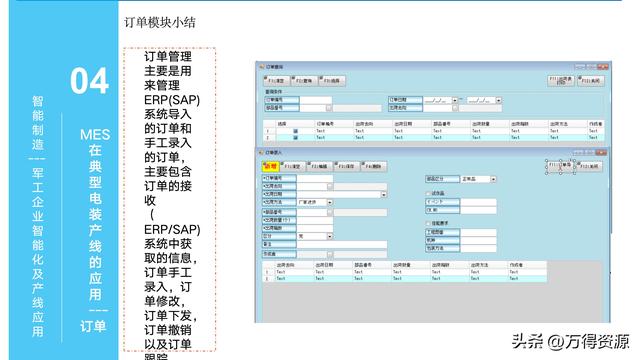Screen dimensions: 640x360
Task: Click the lookup button beside 部品番号 in query window
Action: tap(329, 108)
